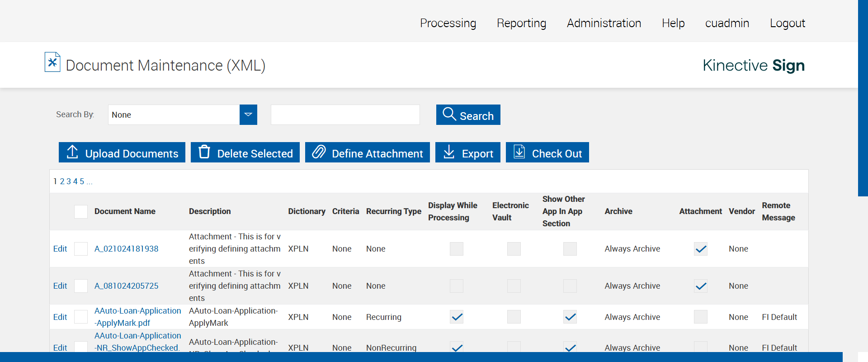
Task: Go to page 4 of results
Action: (75, 181)
